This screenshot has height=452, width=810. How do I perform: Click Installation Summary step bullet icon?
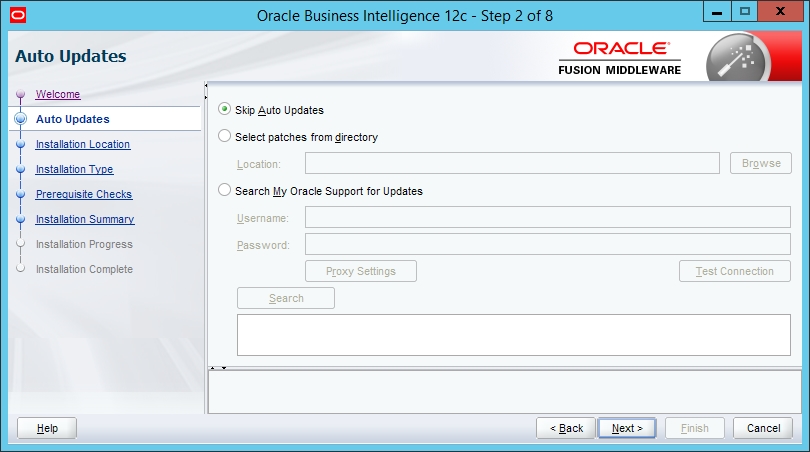coord(21,219)
